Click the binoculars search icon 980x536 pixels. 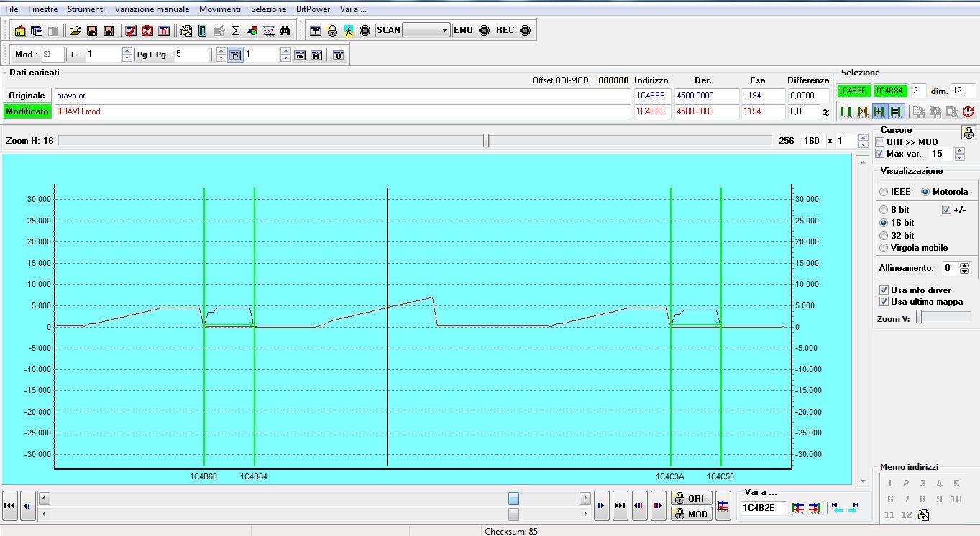[x=285, y=31]
